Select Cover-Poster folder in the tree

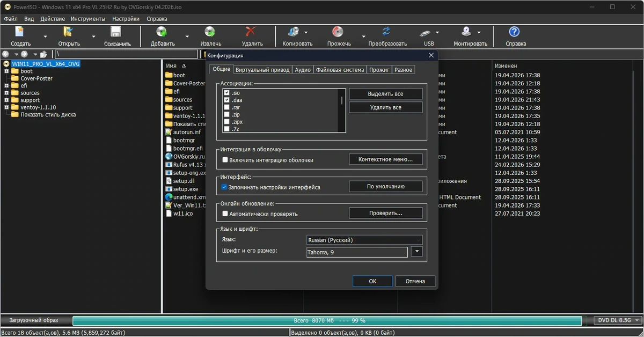36,78
